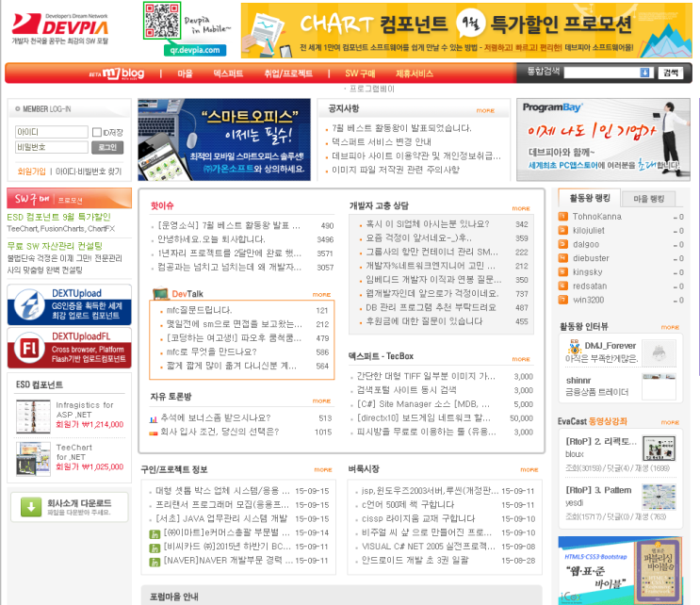Click the green icon beside [비씨카드] job post

click(x=155, y=548)
